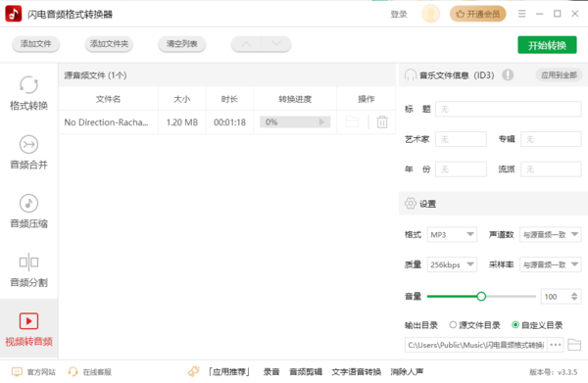Viewport: 588px width, 383px height.
Task: Click the volume value field showing 100
Action: click(x=556, y=297)
